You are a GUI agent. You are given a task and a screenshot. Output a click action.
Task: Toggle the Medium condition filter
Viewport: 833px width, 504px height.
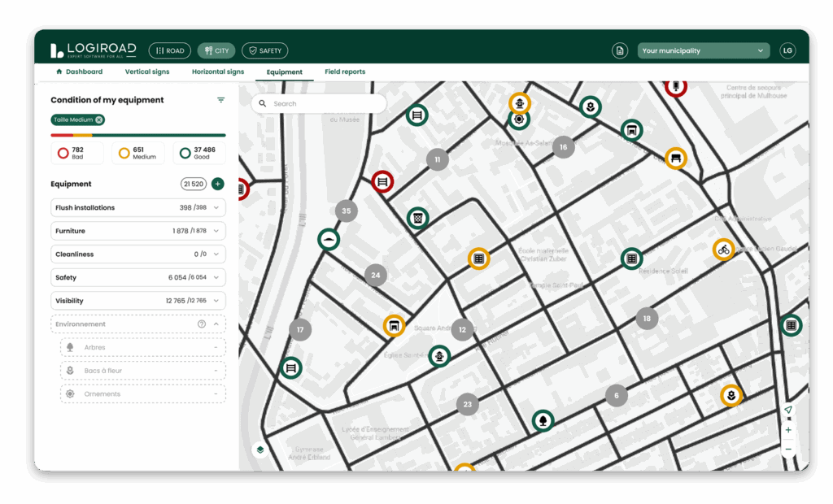coord(137,153)
